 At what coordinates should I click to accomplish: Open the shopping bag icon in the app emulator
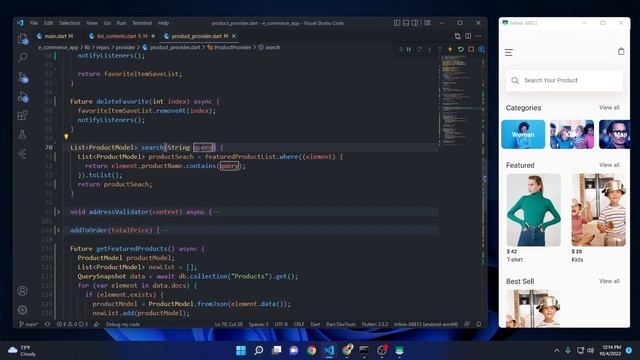[621, 51]
